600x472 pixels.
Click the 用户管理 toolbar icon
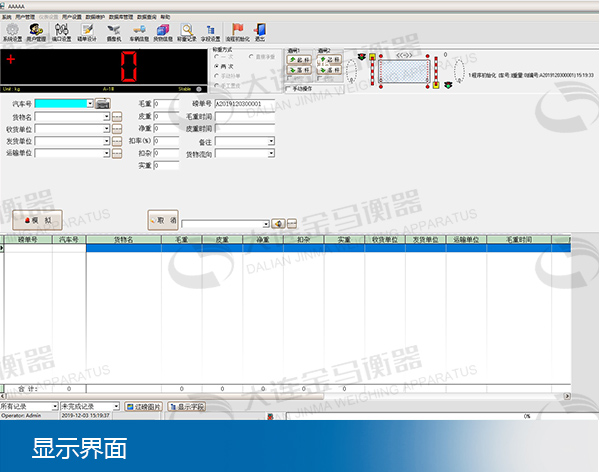(x=35, y=32)
